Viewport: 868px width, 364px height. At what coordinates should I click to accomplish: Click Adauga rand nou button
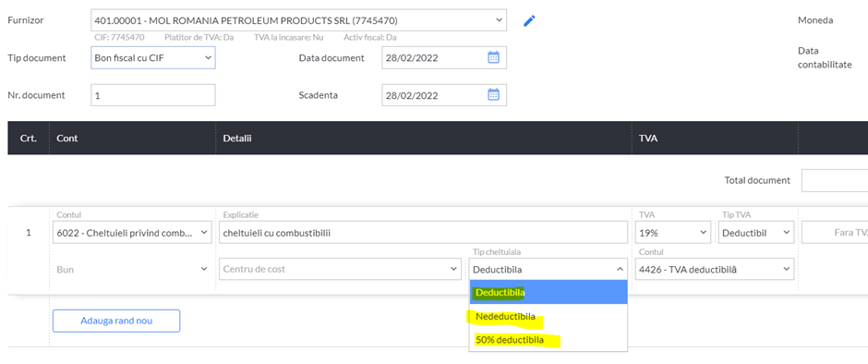[x=116, y=321]
